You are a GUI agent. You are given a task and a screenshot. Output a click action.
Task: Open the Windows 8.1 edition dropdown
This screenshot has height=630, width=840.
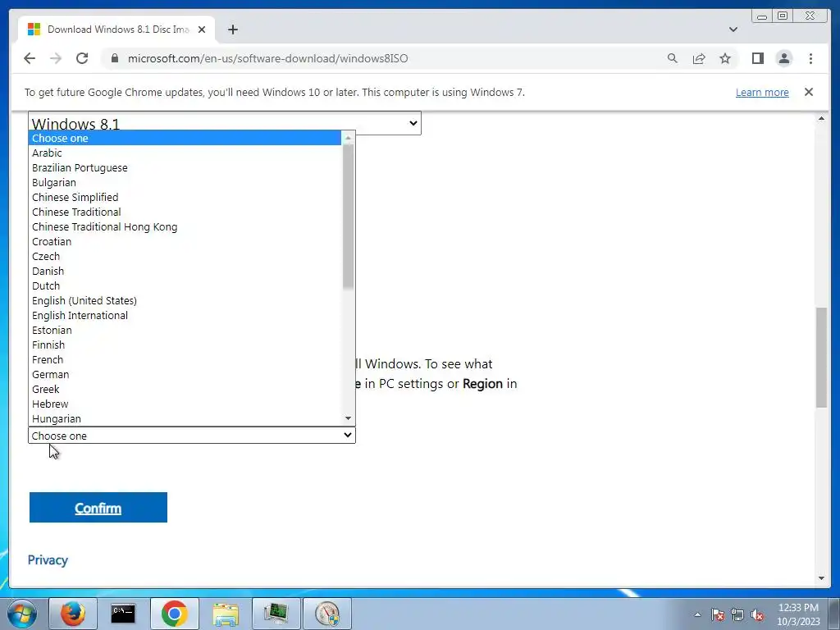(225, 123)
